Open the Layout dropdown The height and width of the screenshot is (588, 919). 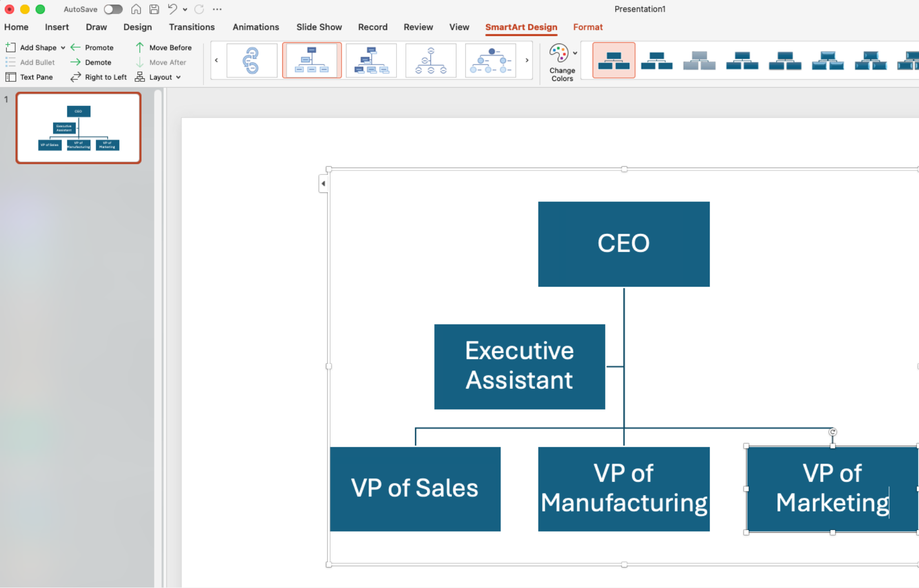[158, 77]
